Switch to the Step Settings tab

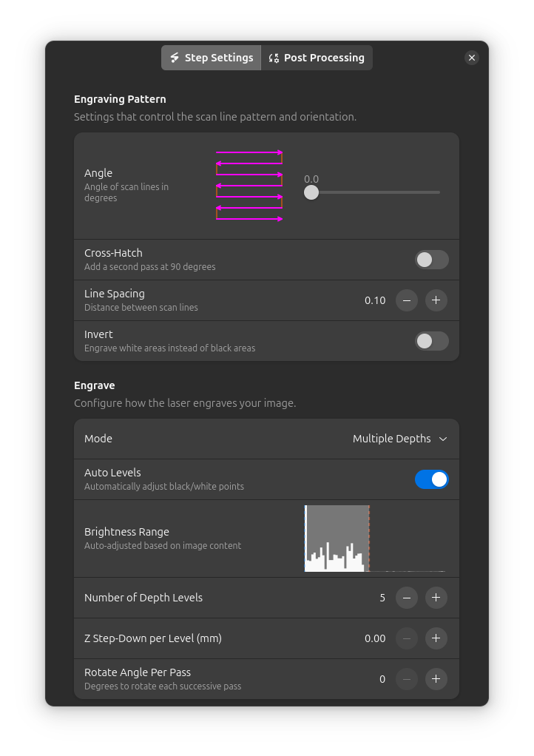(212, 58)
